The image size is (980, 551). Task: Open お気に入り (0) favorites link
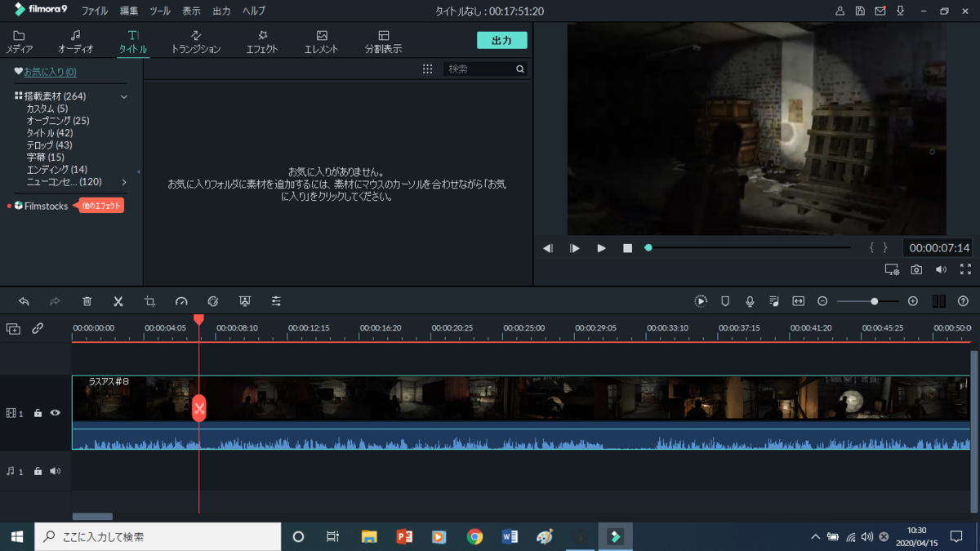(x=50, y=72)
